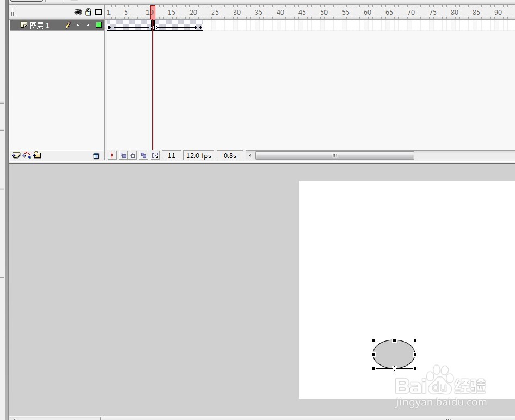Click top-center transform handle of ellipse

coord(395,340)
